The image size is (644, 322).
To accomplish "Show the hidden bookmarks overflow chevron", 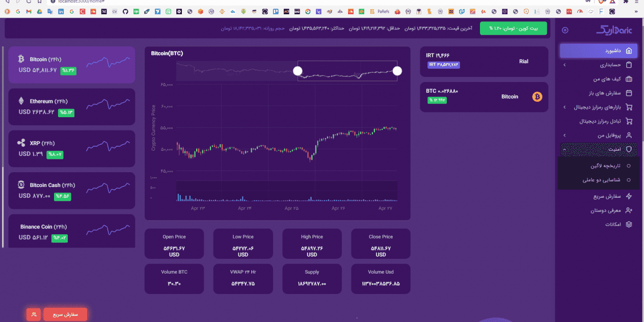I will (636, 11).
